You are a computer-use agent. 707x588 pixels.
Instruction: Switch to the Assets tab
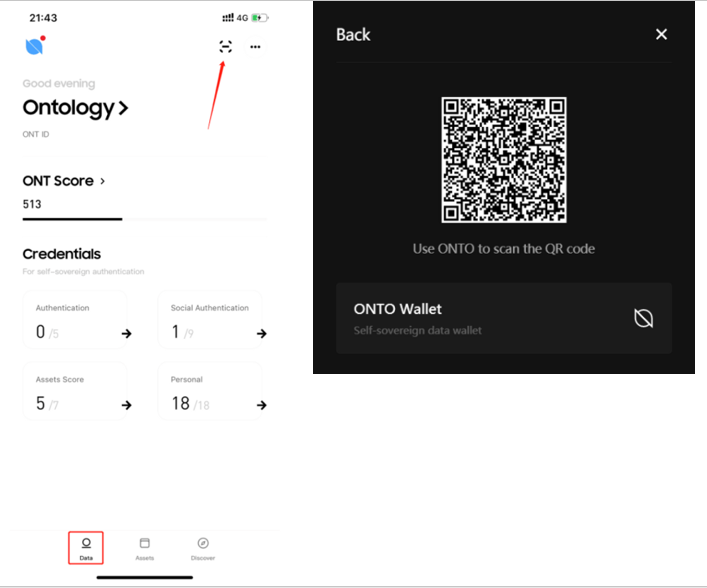click(x=145, y=549)
